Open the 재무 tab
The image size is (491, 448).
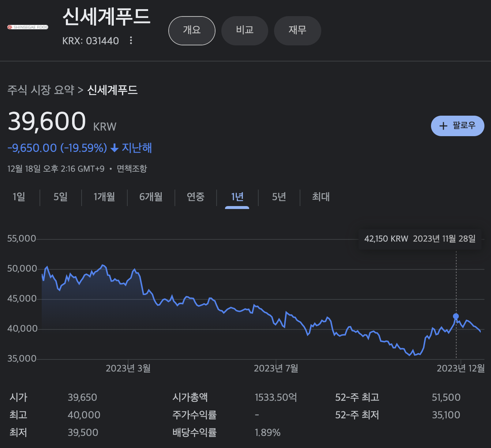tap(297, 30)
